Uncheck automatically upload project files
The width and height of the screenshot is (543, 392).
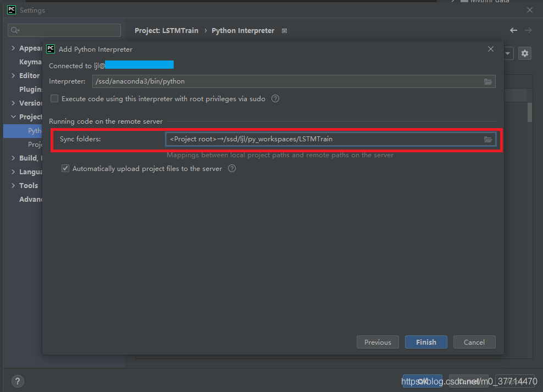click(66, 169)
